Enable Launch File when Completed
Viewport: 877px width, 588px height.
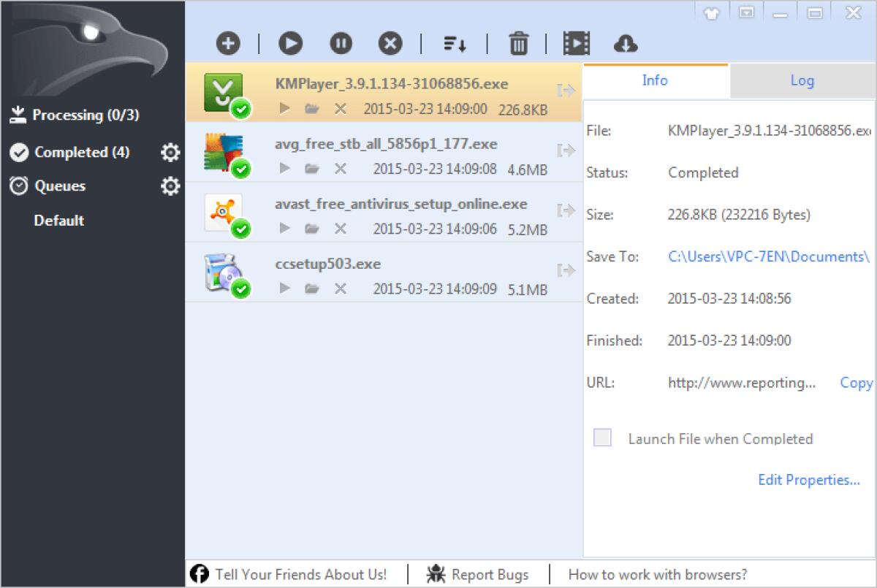(x=602, y=437)
